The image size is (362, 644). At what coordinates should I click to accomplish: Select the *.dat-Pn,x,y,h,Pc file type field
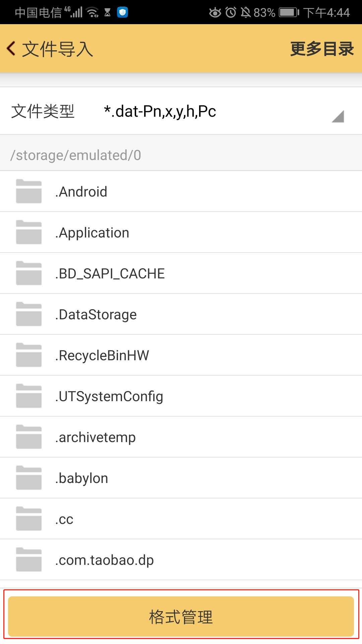(x=160, y=111)
